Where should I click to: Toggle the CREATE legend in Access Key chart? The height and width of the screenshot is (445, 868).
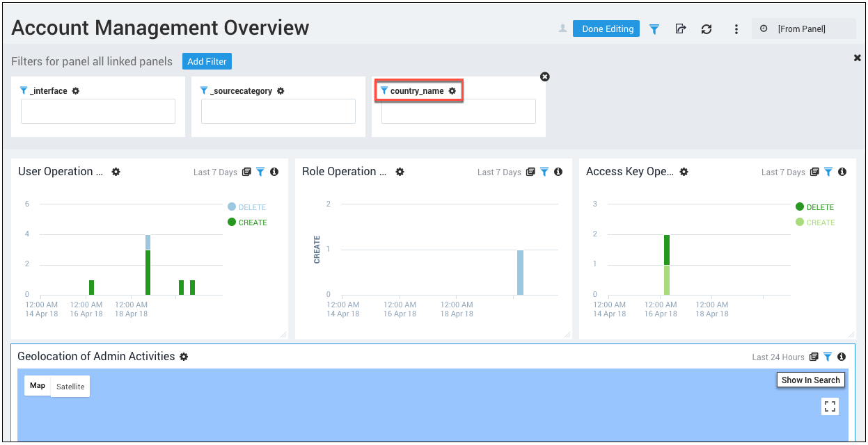point(815,222)
